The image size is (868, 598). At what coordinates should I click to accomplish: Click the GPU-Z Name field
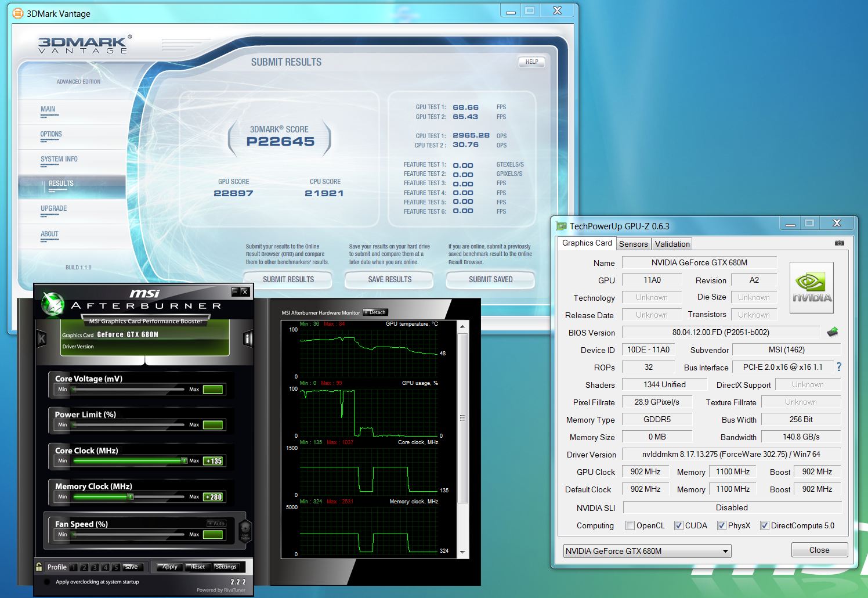tap(699, 262)
